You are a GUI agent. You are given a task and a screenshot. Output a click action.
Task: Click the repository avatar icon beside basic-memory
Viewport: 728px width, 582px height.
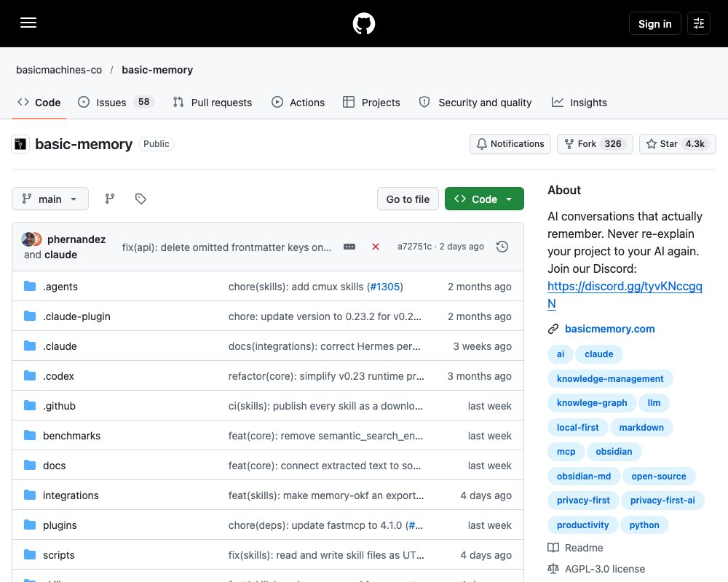coord(20,144)
